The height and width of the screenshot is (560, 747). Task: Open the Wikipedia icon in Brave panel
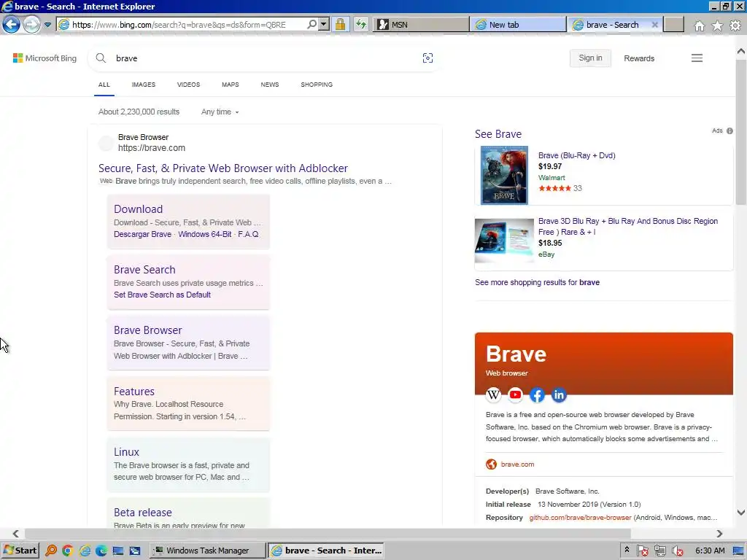click(x=494, y=394)
